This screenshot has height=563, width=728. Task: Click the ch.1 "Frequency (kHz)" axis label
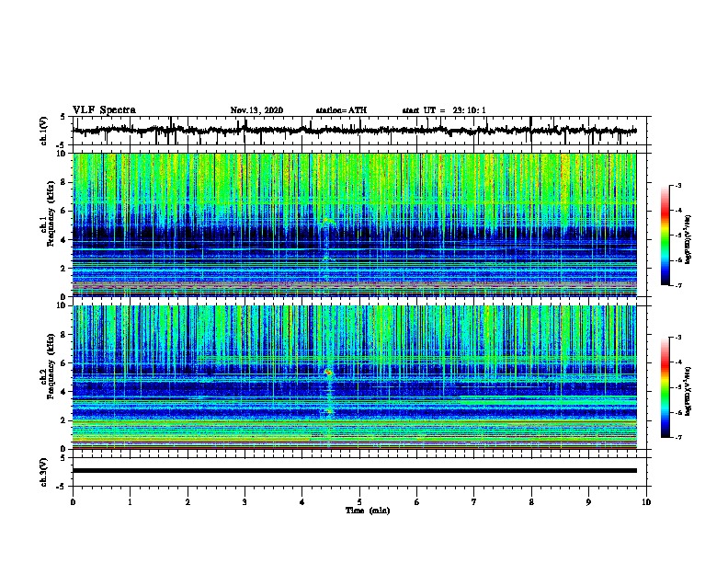[51, 214]
